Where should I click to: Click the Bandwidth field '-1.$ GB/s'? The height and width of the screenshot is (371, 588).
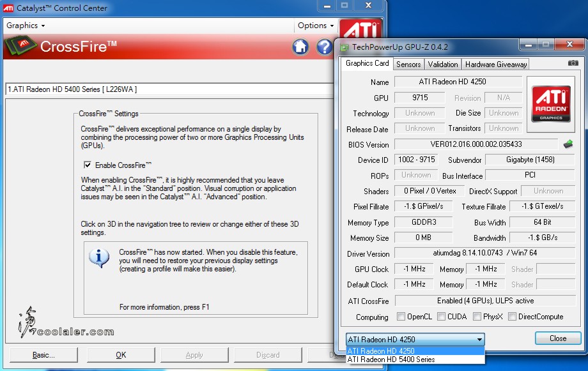(x=542, y=238)
